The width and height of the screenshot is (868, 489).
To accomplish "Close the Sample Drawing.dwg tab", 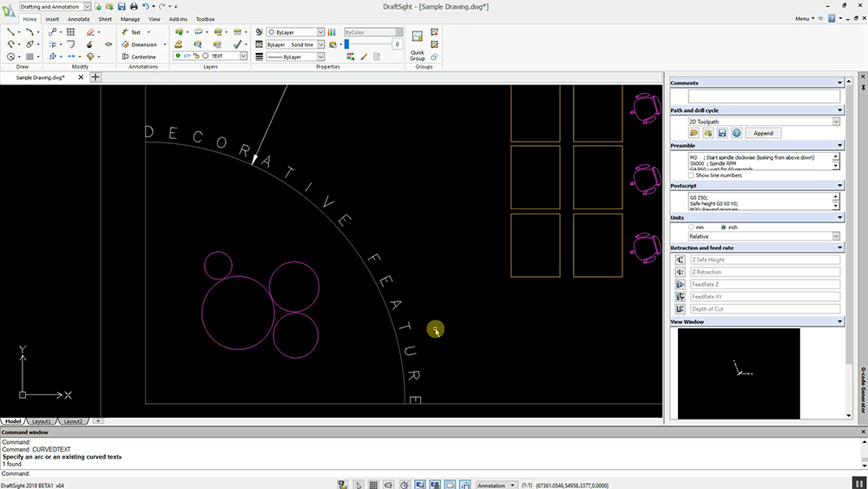I will tap(81, 77).
